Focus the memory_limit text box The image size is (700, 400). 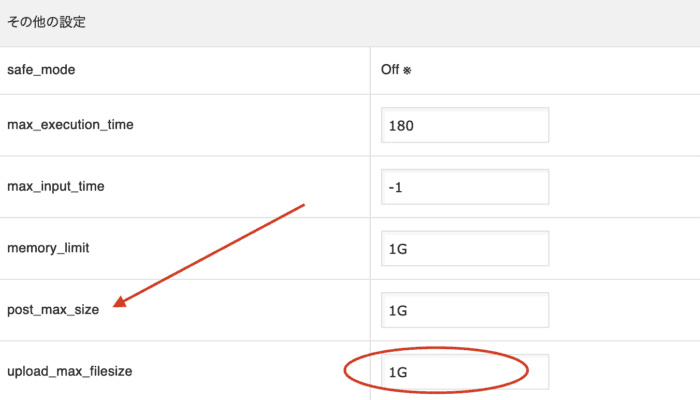[x=465, y=248]
